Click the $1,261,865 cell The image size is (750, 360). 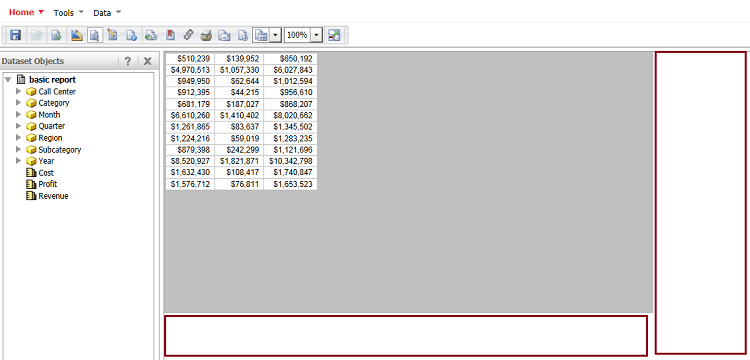coord(190,127)
